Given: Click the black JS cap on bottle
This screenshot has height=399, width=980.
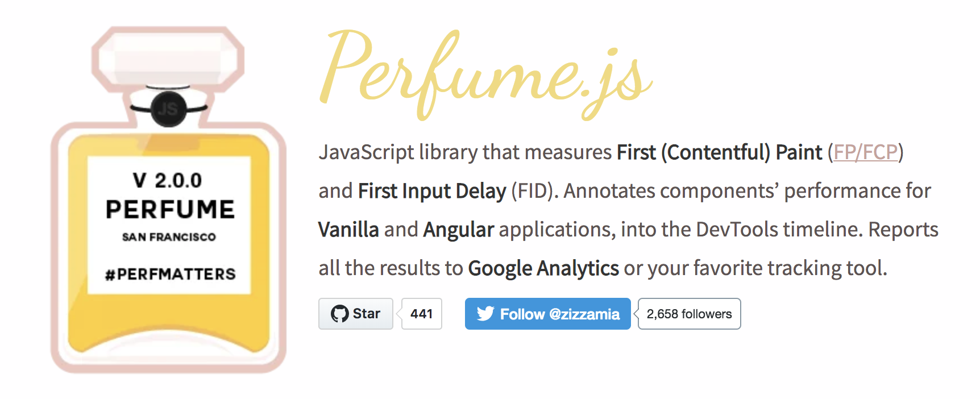Looking at the screenshot, I should tap(169, 109).
